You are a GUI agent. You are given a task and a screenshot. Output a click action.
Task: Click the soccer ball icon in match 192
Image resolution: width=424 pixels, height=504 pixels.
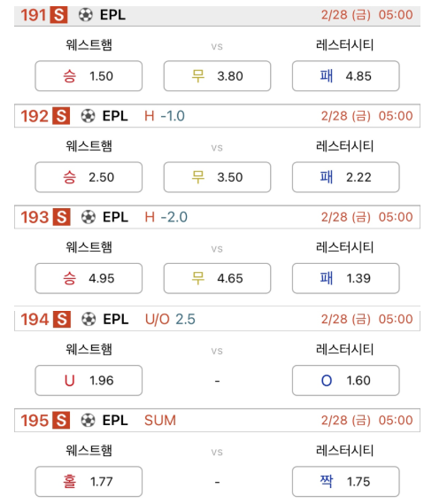88,116
